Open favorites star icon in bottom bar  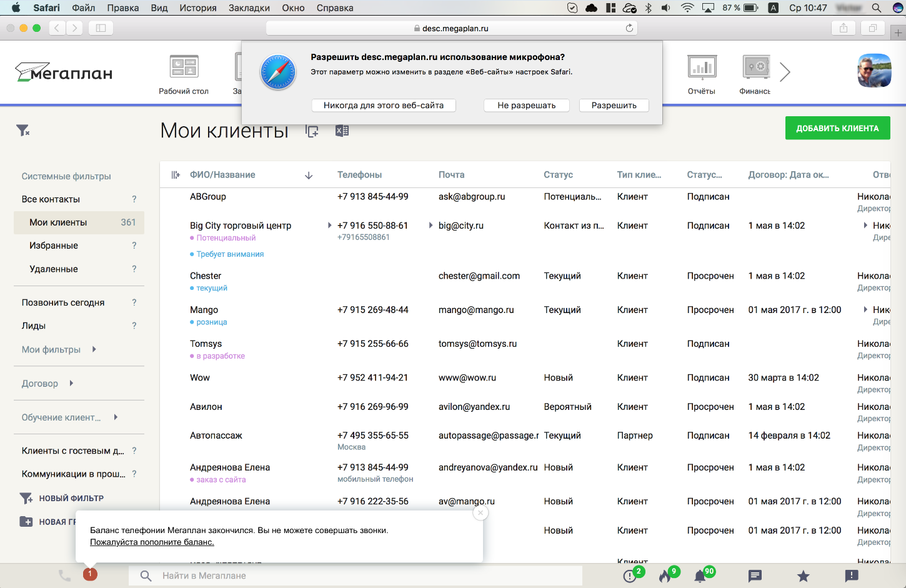pos(804,576)
